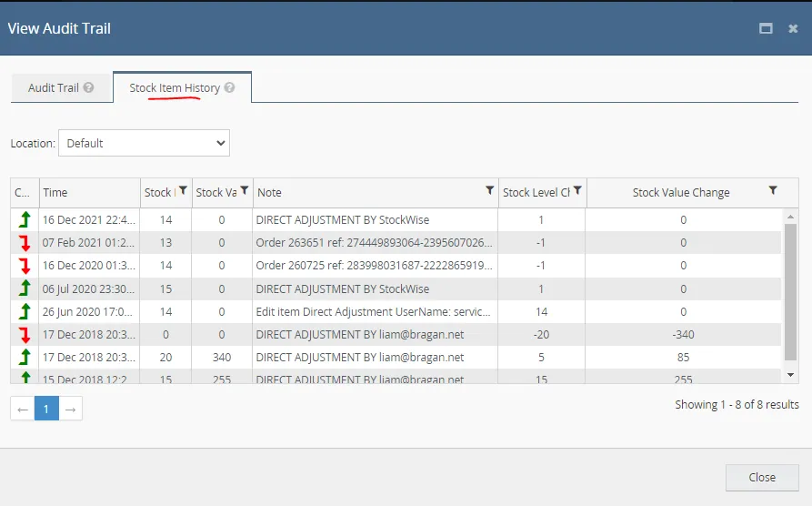Click Order 260725 ref note
The image size is (812, 506).
click(x=374, y=266)
